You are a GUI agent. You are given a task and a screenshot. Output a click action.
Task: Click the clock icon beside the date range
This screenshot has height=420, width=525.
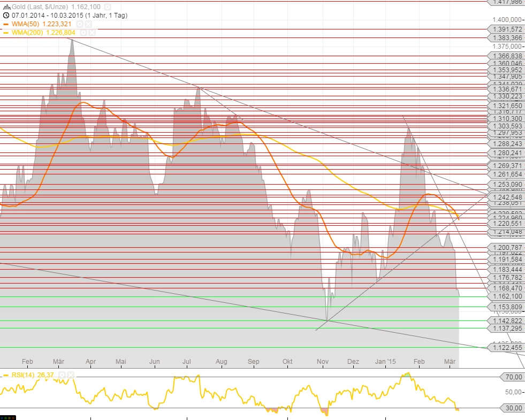pos(6,16)
